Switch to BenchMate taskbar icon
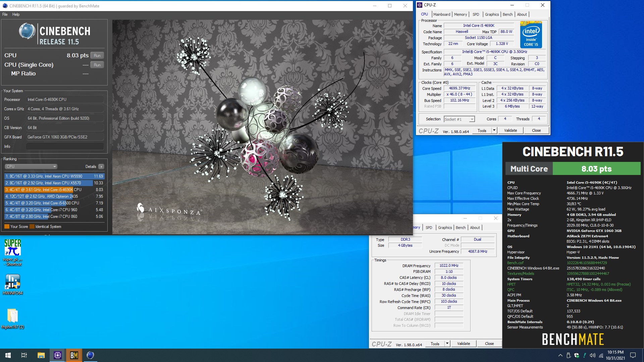 point(74,355)
